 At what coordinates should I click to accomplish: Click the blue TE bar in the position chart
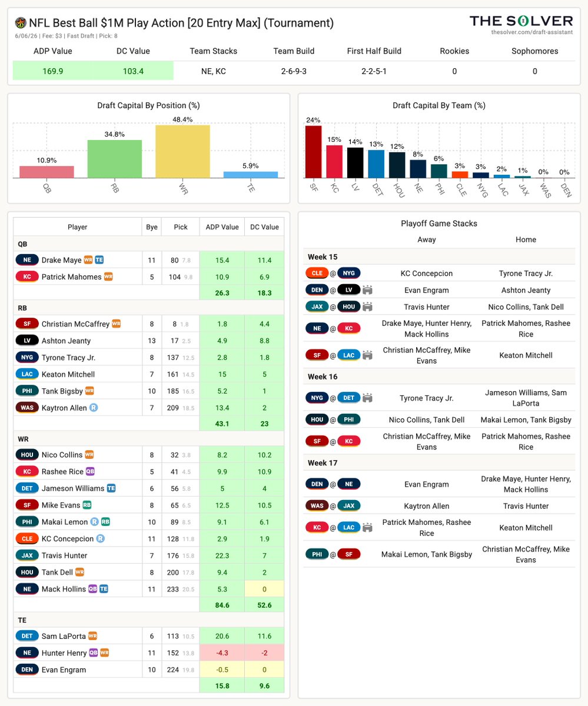[x=251, y=175]
